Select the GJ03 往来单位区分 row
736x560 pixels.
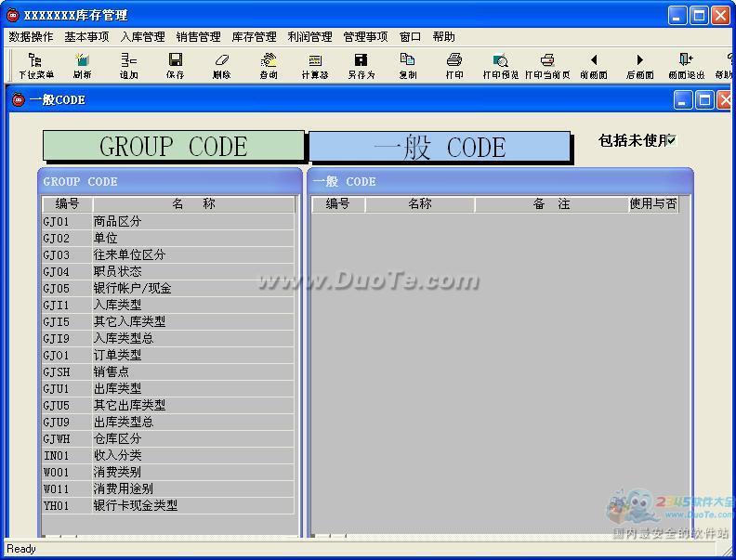(168, 255)
